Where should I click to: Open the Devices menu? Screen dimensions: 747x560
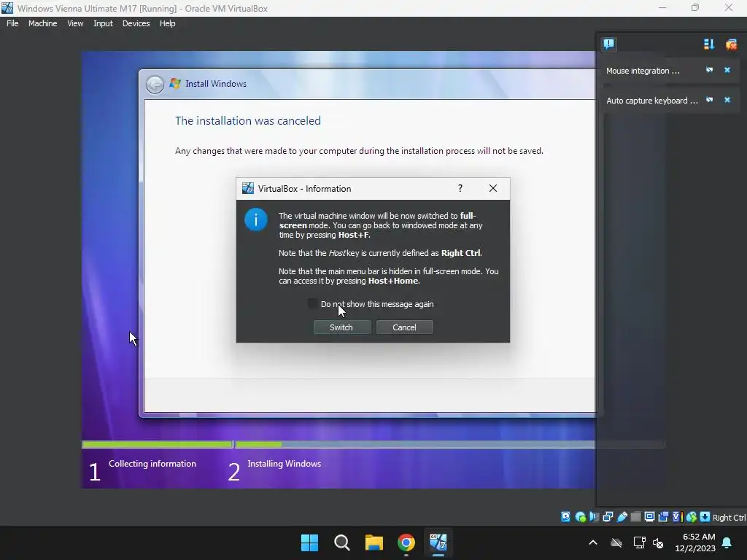click(136, 23)
